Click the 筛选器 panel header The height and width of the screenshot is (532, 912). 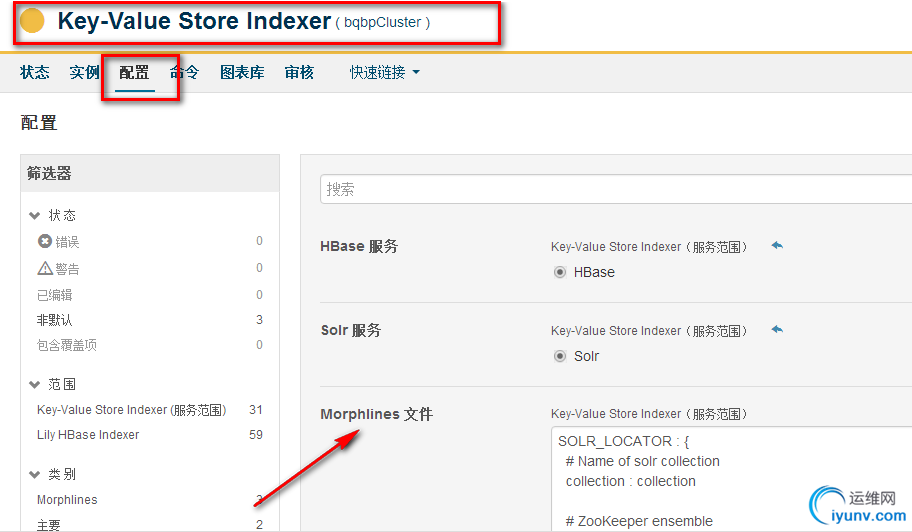pos(150,173)
